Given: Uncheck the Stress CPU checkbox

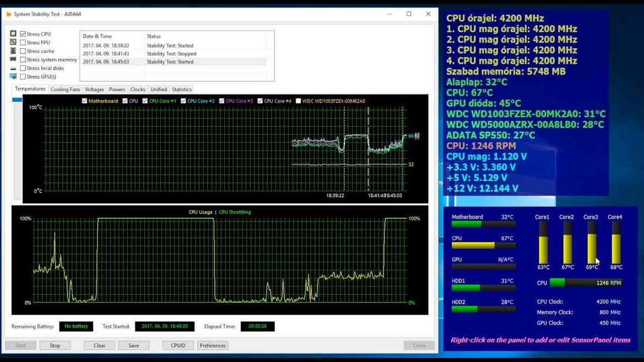Looking at the screenshot, I should point(22,33).
